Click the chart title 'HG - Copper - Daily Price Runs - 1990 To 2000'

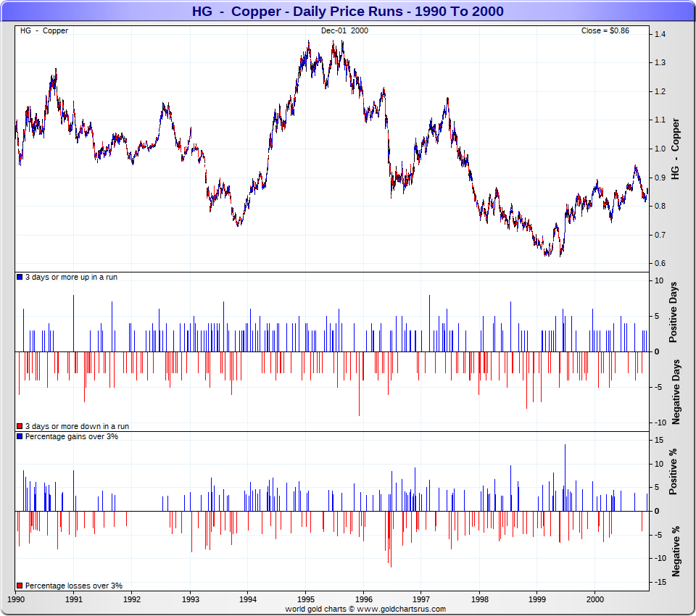(x=347, y=11)
